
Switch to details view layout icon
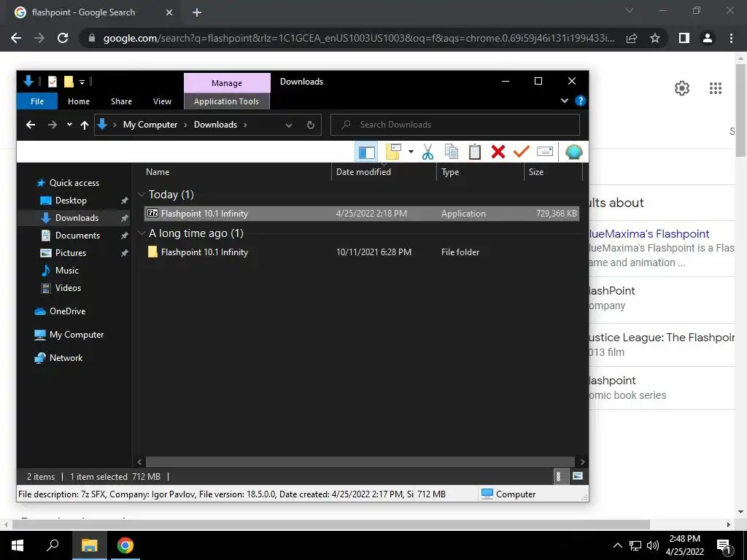click(x=561, y=476)
